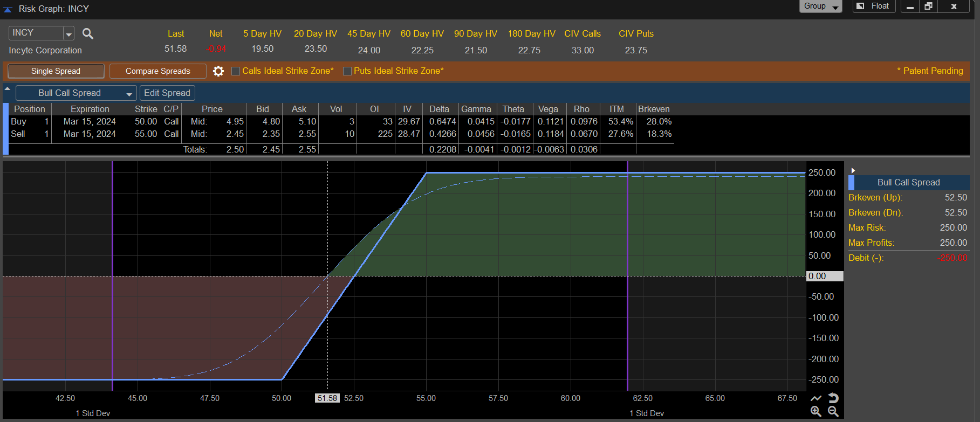Expand the Bull Call Spread legend arrow
Image resolution: width=980 pixels, height=422 pixels.
tap(853, 170)
